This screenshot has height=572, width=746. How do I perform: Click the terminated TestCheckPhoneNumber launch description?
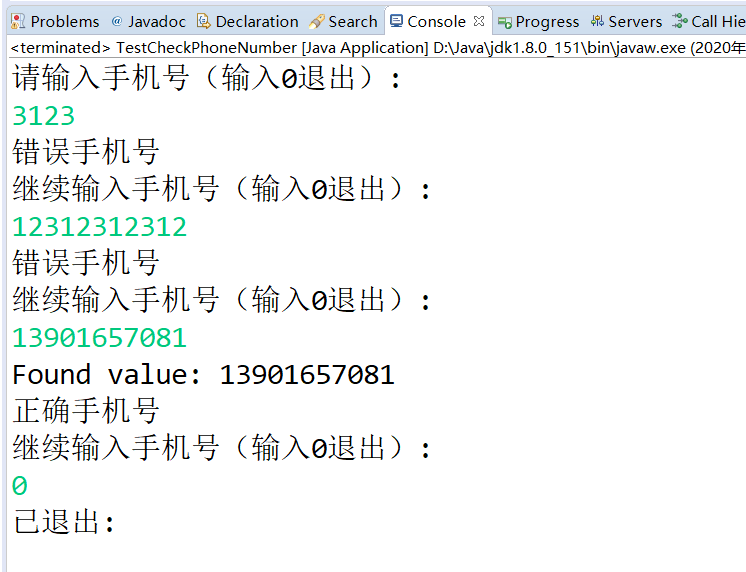tap(378, 48)
